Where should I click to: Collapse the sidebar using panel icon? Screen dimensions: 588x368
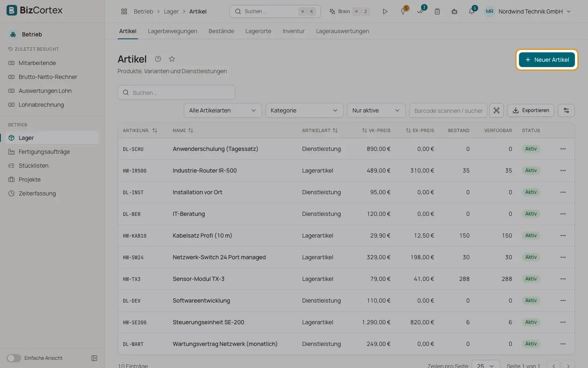click(x=94, y=358)
